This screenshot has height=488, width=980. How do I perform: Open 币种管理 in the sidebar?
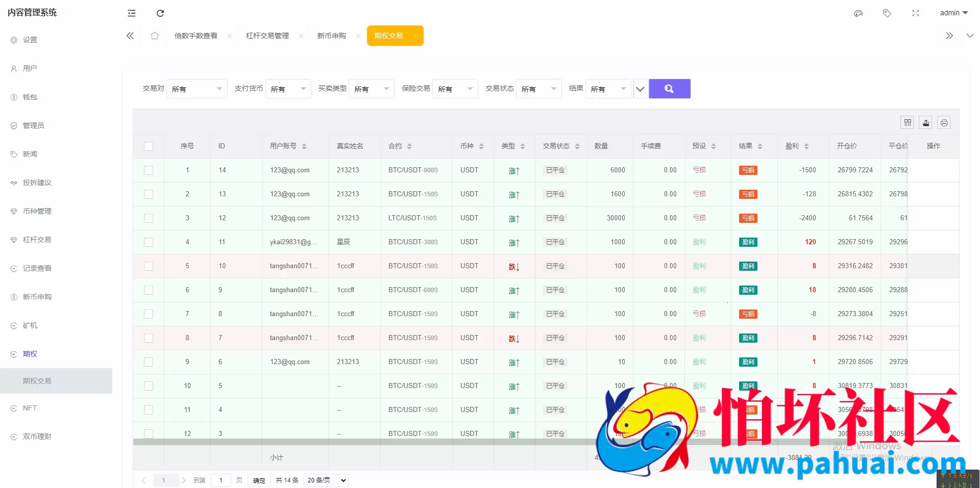pos(56,211)
